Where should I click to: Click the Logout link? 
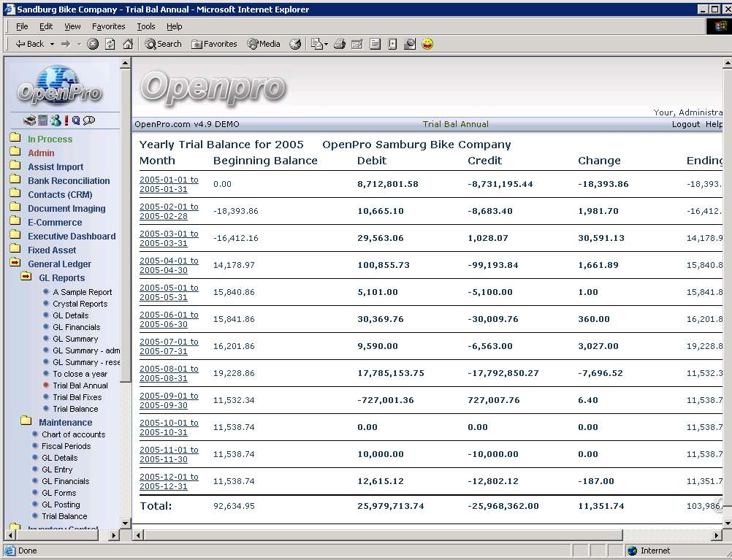pos(686,124)
